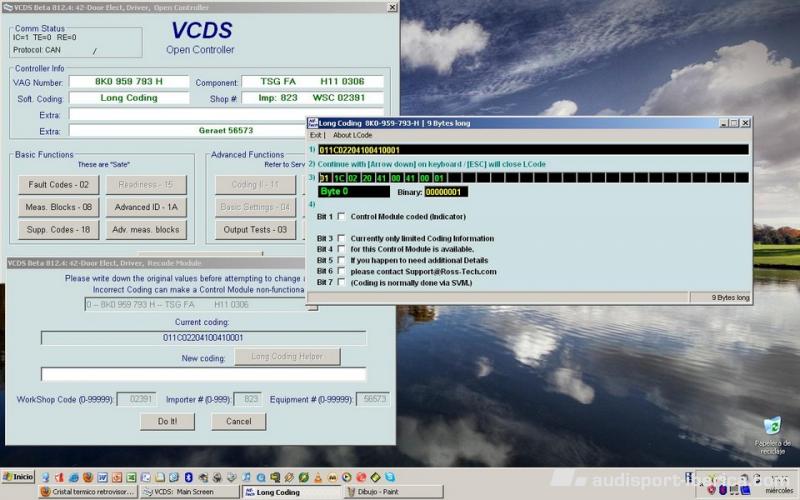Screen dimensions: 800x500
Task: Open Microsoft Word from quick launch
Action: [x=103, y=478]
